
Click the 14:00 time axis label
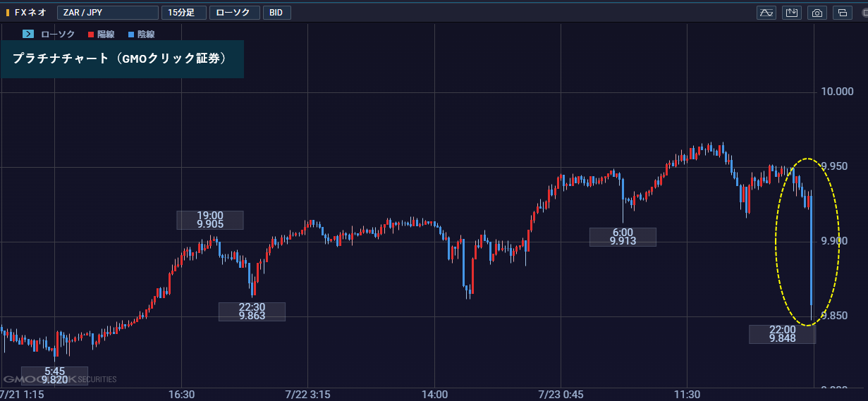[435, 395]
